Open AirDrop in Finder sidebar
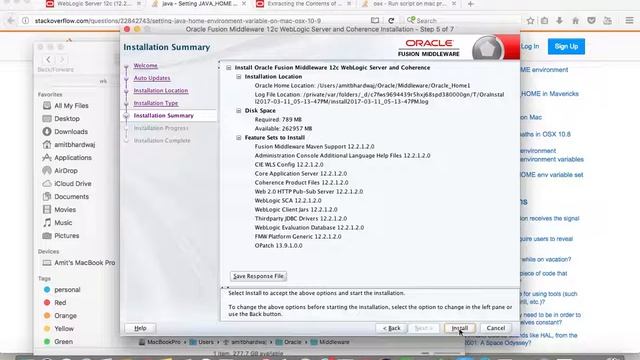 (60, 171)
